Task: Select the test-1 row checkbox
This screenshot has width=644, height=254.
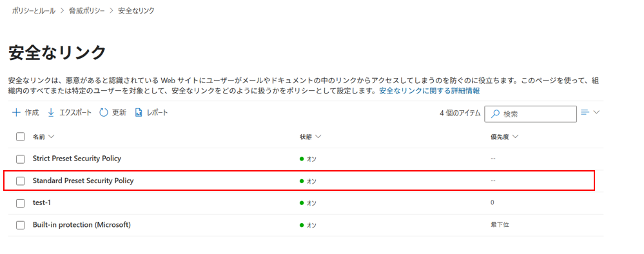Action: click(21, 203)
